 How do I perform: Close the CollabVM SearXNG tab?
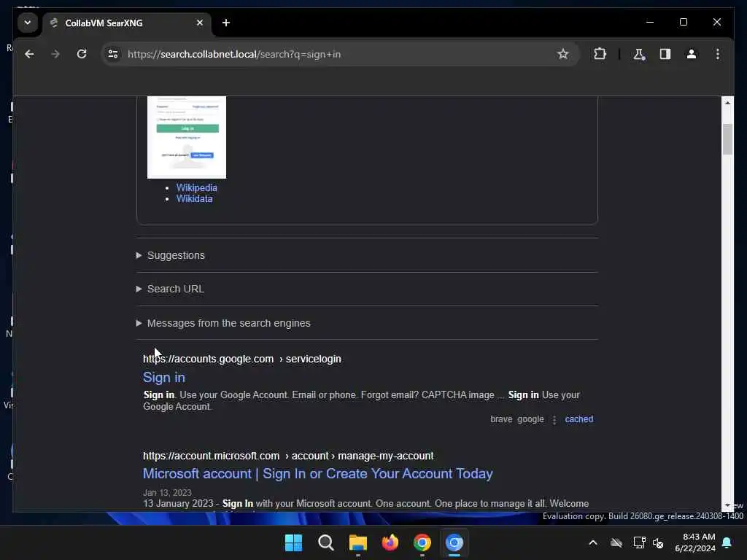200,23
